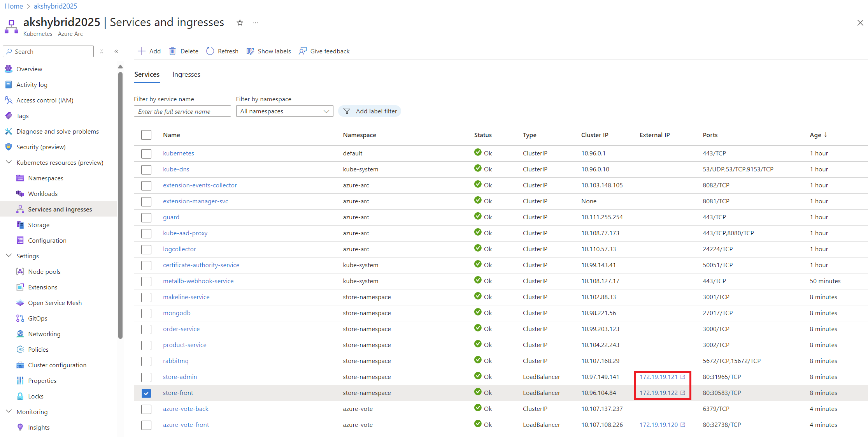
Task: Open the more options ellipsis in header
Action: pos(255,23)
